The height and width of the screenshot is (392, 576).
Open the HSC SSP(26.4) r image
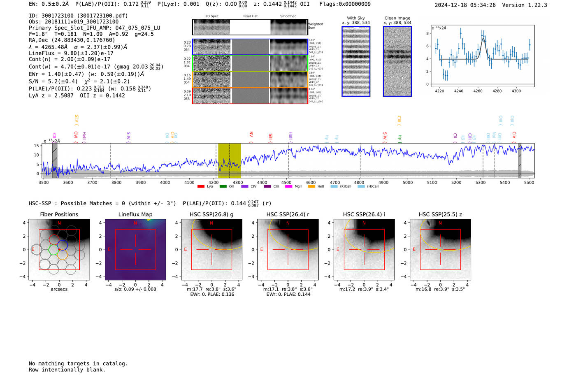288,250
